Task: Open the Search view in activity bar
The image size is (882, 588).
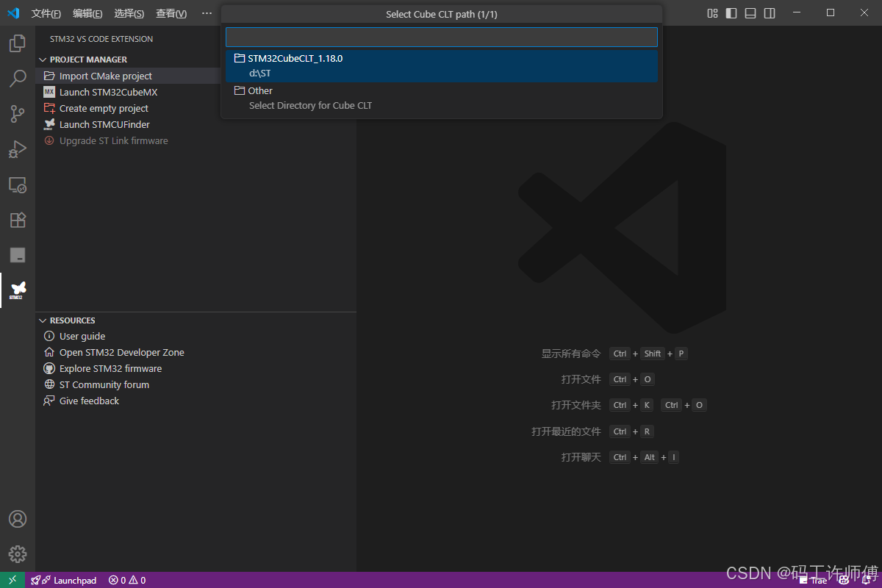Action: [x=18, y=79]
